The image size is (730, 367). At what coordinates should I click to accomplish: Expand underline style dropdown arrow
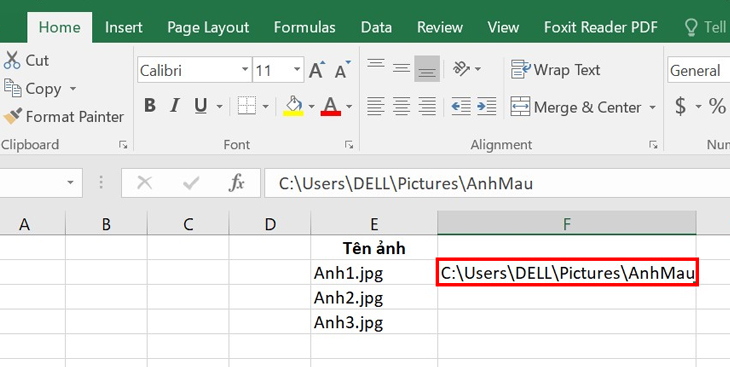[x=219, y=107]
